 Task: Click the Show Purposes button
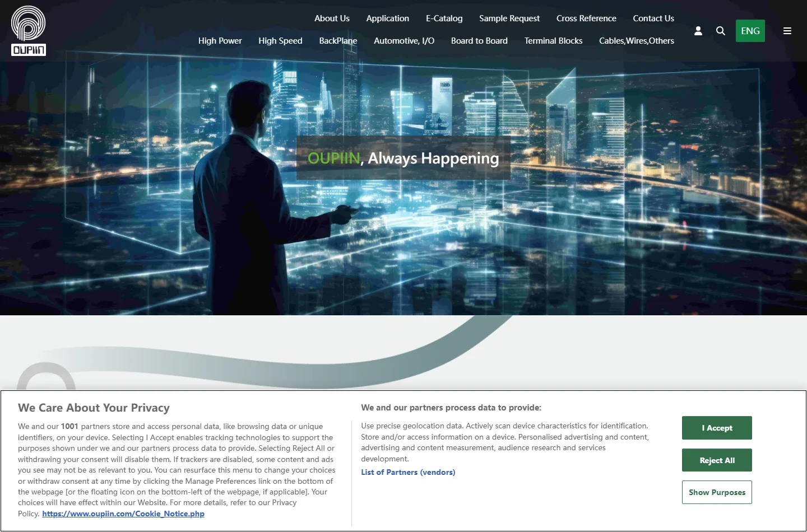717,492
